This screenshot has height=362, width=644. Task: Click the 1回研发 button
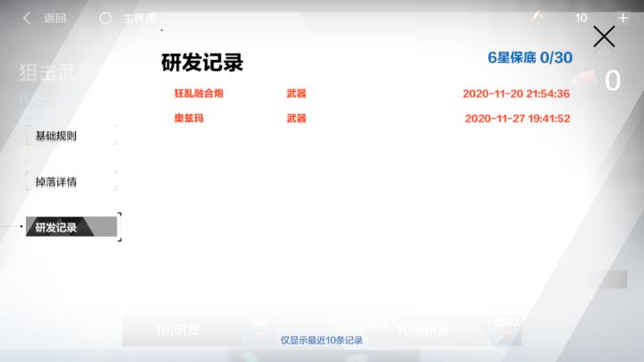pos(182,330)
